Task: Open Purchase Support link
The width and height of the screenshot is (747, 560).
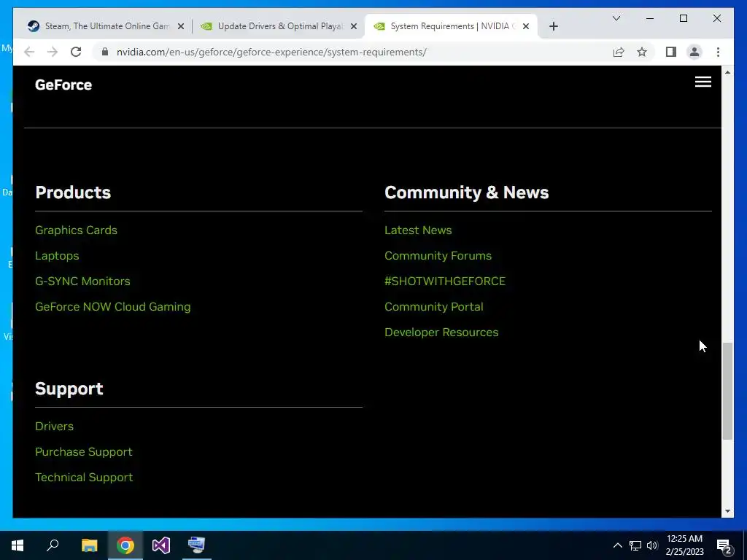Action: (x=84, y=452)
